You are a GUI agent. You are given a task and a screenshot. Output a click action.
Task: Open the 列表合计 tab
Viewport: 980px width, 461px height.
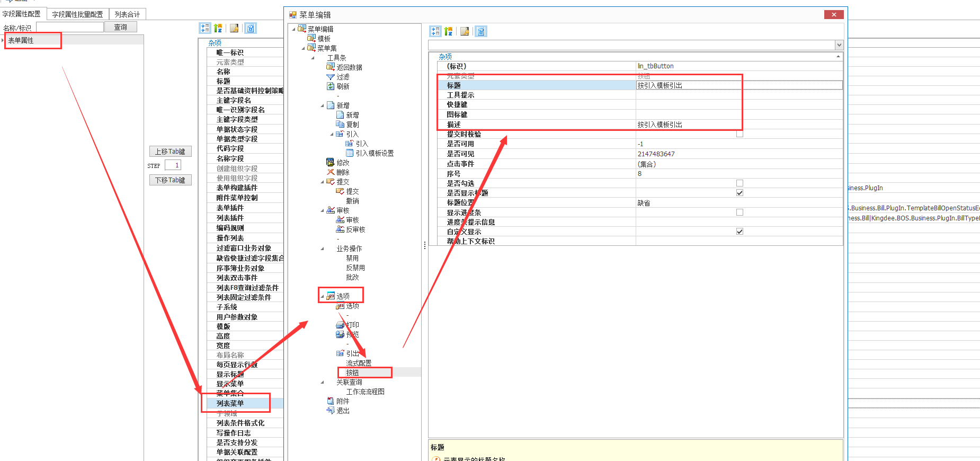tap(127, 14)
